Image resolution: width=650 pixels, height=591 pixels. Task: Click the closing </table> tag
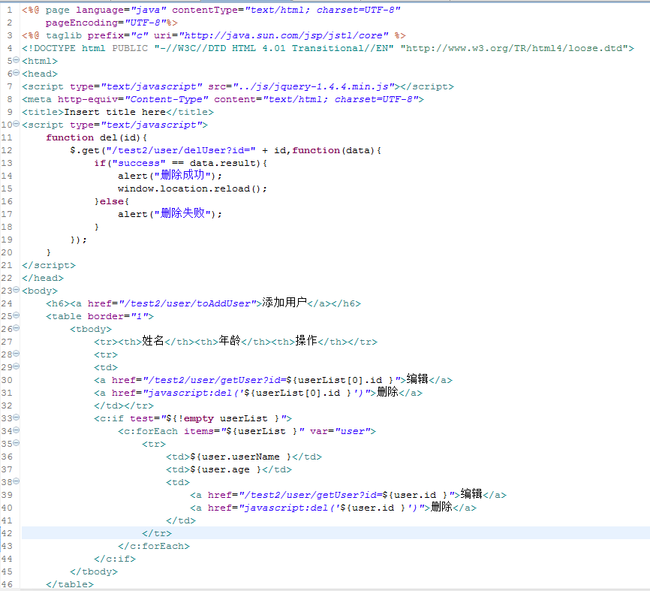pyautogui.click(x=70, y=584)
